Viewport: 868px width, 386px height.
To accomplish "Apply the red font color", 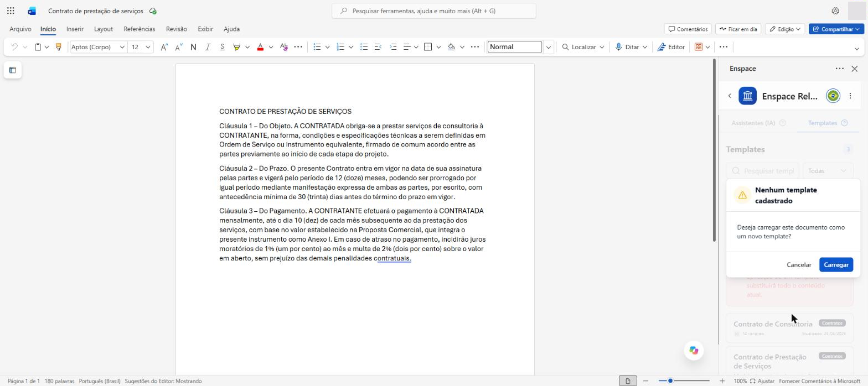I will pyautogui.click(x=260, y=47).
